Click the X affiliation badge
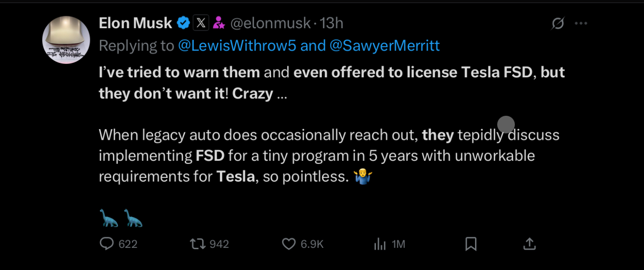Screen dimensions: 644x270 (200, 23)
